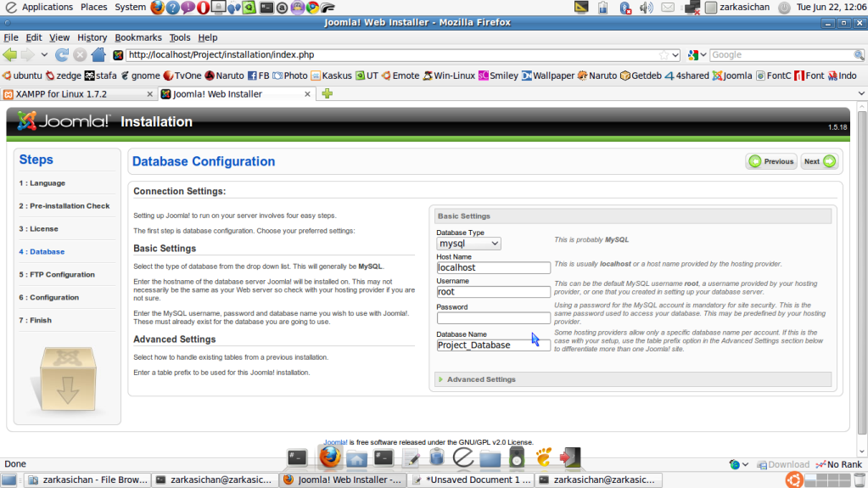The width and height of the screenshot is (868, 488).
Task: Open the Edit menu
Action: 34,37
